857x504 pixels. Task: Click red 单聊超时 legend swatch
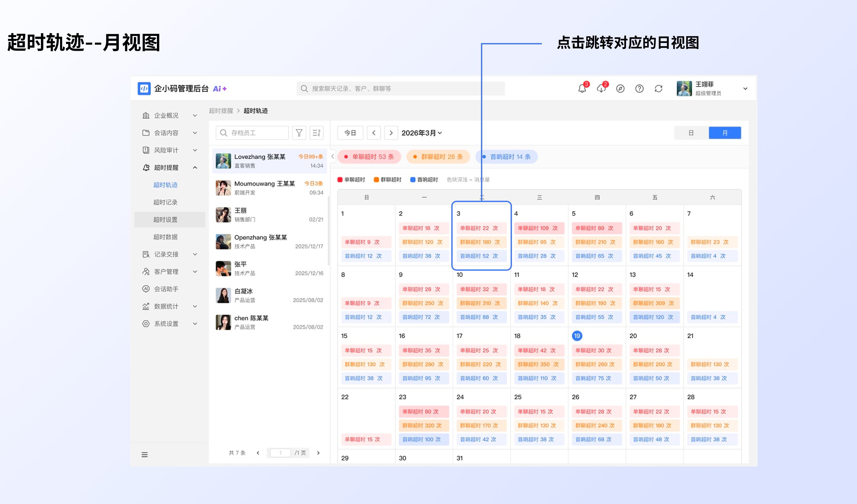[340, 180]
